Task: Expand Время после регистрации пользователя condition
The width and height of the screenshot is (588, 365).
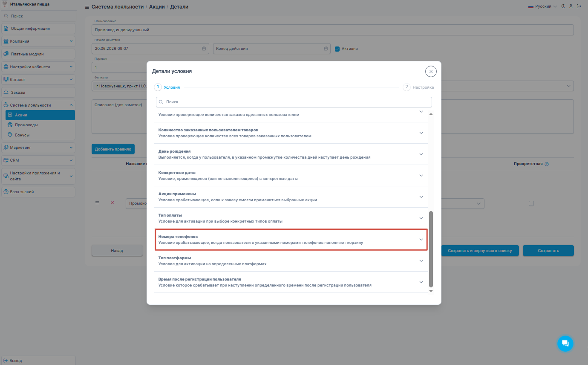Action: pyautogui.click(x=421, y=282)
